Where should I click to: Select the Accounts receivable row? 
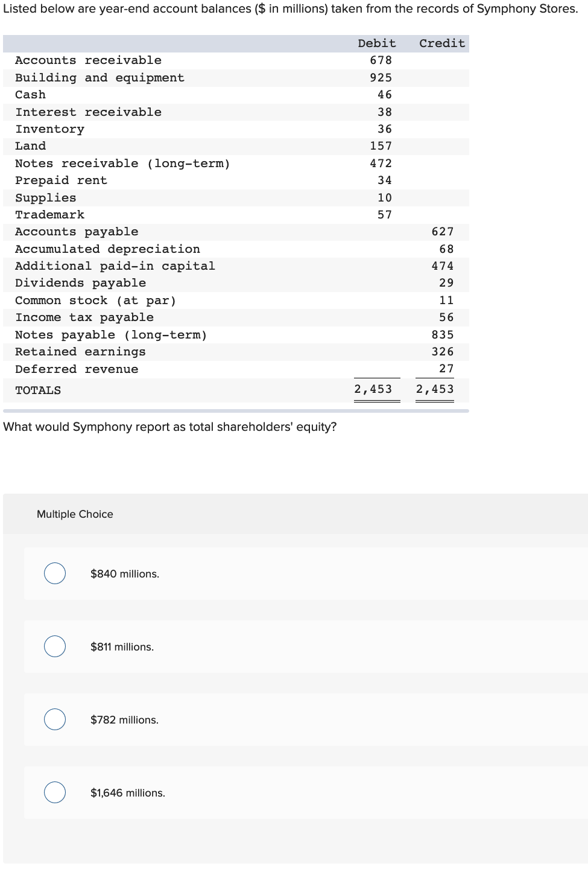tap(89, 60)
